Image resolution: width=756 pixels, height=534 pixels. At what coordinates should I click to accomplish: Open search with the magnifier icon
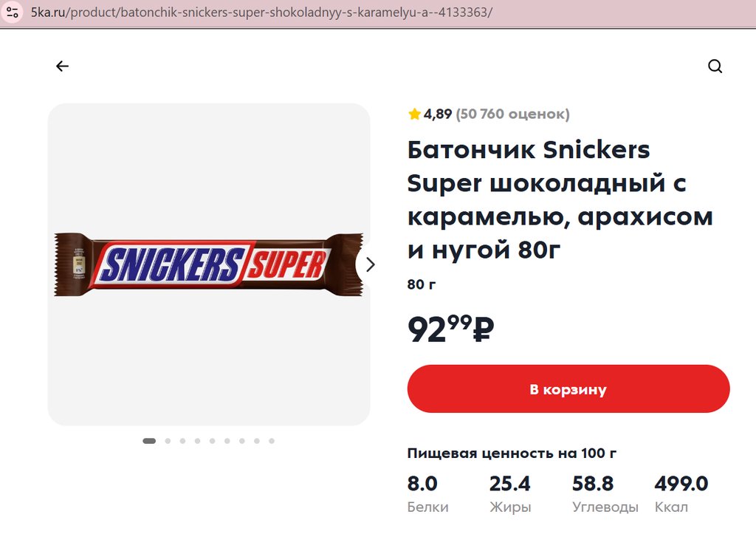pos(715,66)
